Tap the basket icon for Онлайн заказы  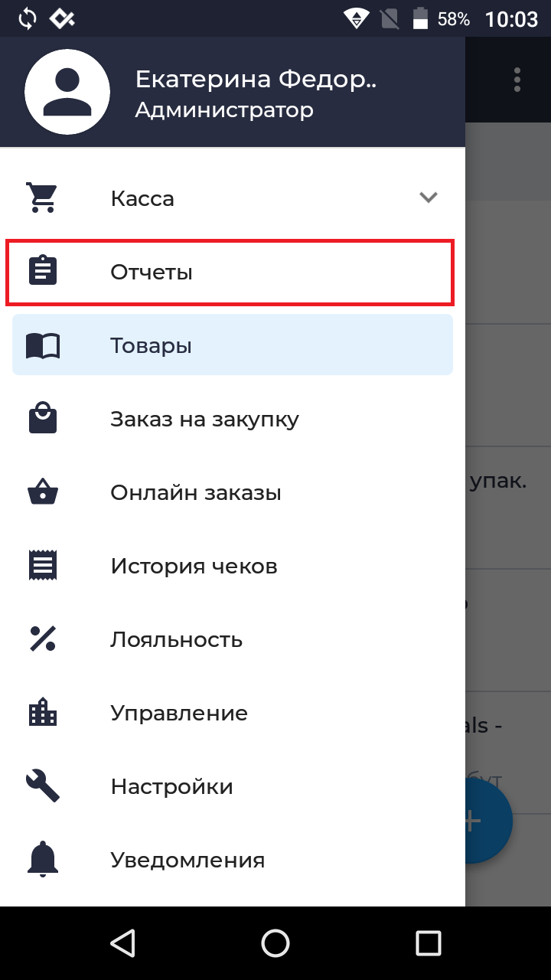[x=43, y=492]
